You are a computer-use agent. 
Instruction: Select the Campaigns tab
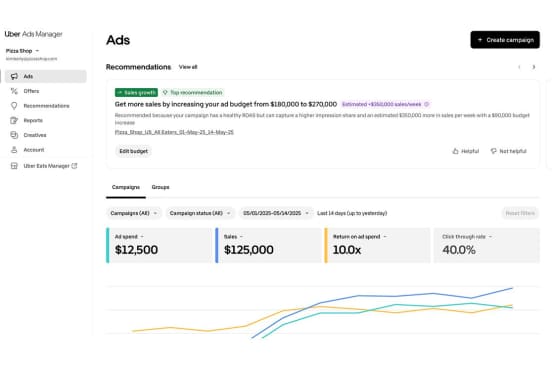[x=126, y=187]
